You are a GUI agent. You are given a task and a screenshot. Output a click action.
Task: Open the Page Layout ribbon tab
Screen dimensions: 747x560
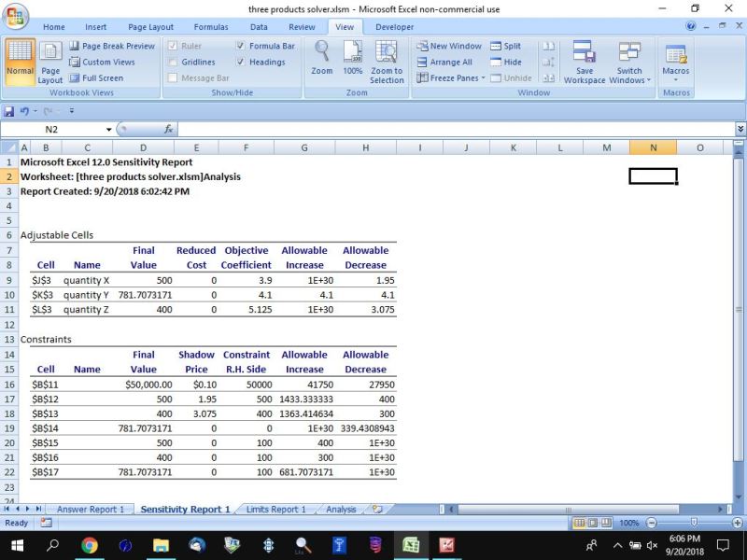coord(151,27)
